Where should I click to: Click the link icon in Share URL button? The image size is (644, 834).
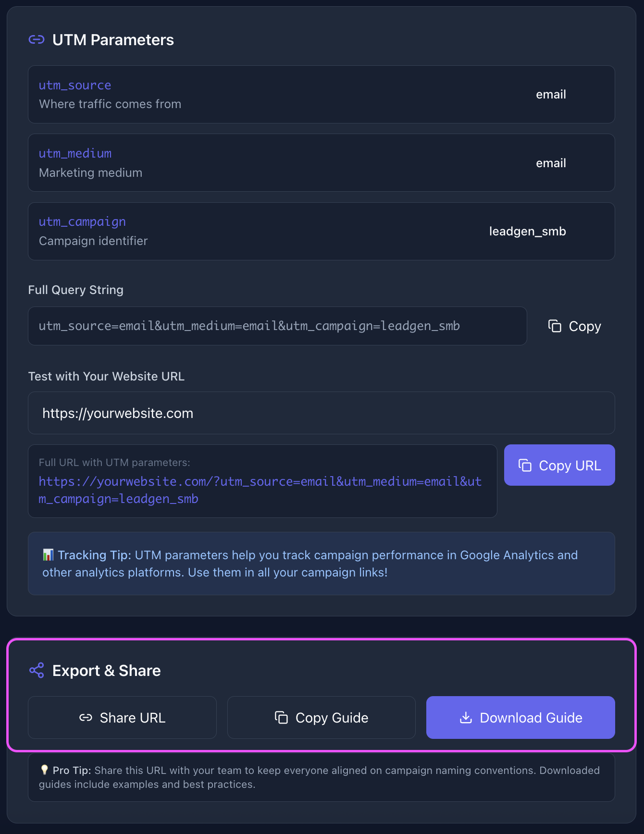[x=86, y=718]
